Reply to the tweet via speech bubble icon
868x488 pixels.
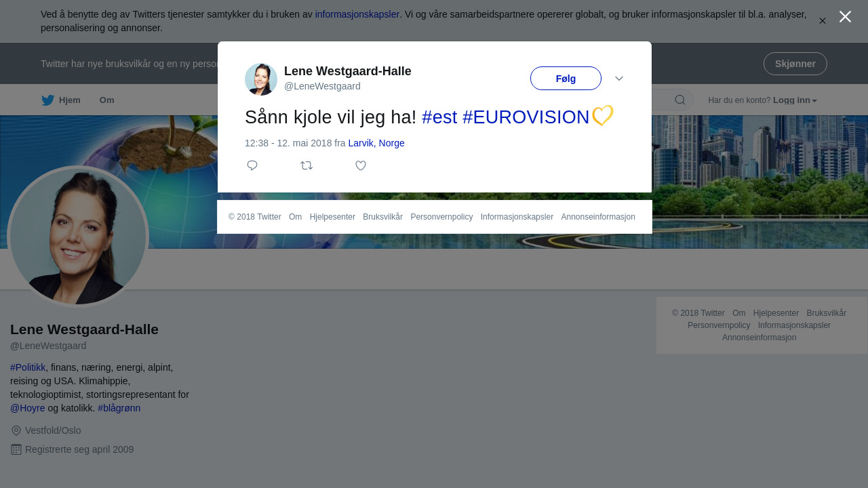[252, 165]
